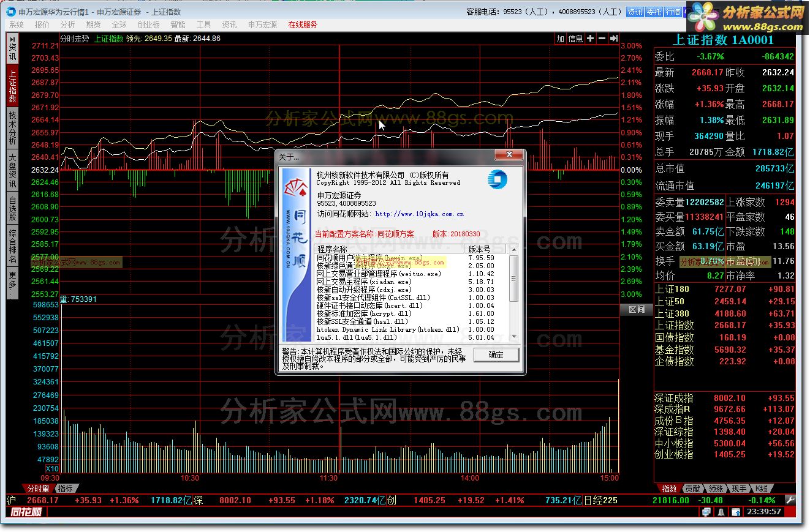Click the 同花顺 logo in status bar

pyautogui.click(x=26, y=512)
